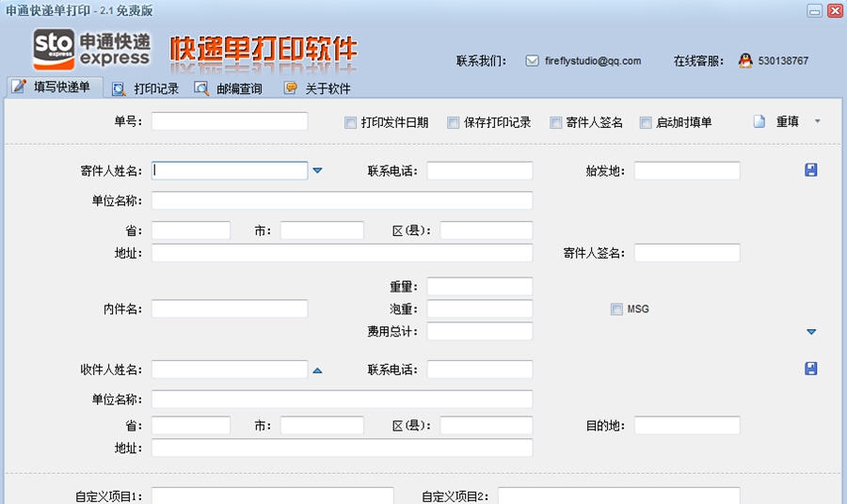The height and width of the screenshot is (504, 847).
Task: Open the 寄件人姓名 dropdown arrow
Action: [318, 170]
